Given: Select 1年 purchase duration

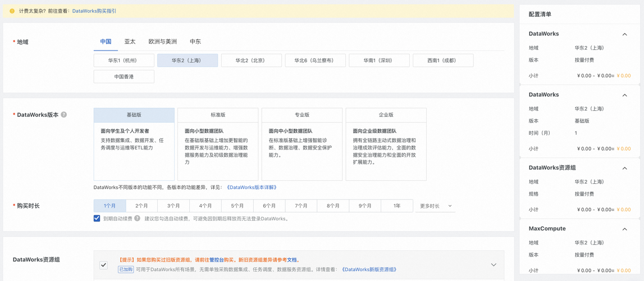Looking at the screenshot, I should click(x=397, y=206).
